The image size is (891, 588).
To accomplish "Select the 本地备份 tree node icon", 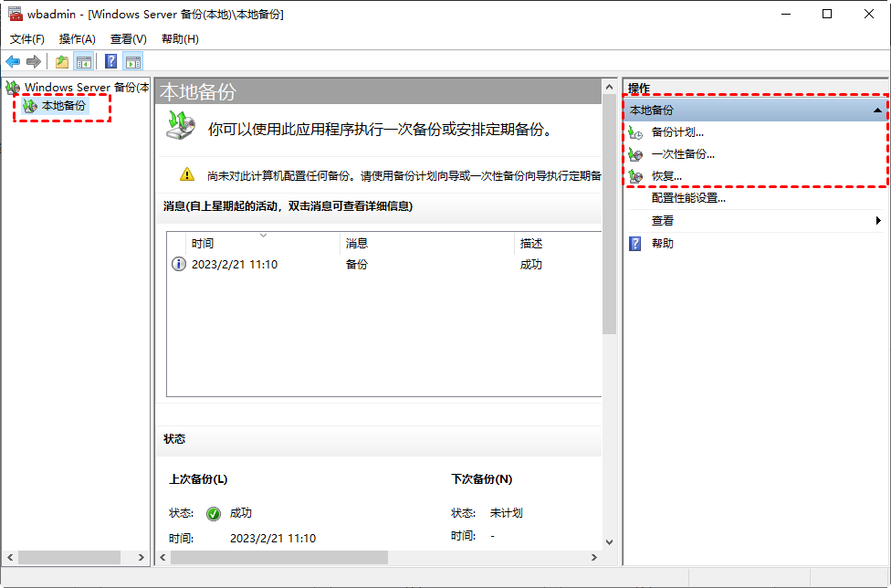I will pyautogui.click(x=29, y=106).
